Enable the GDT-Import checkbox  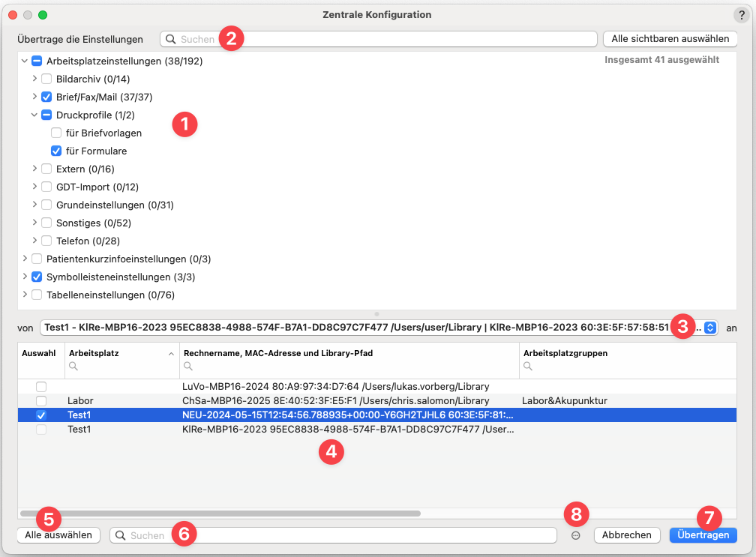46,187
